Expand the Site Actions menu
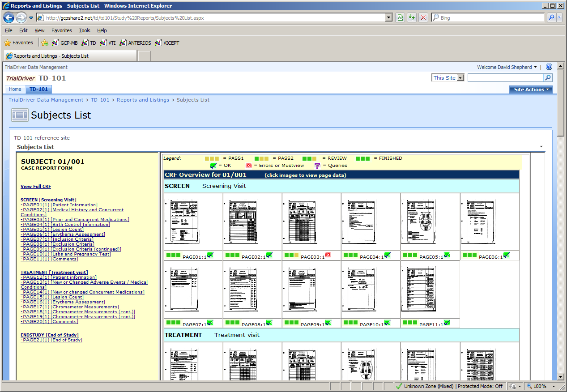The width and height of the screenshot is (567, 392). tap(531, 89)
